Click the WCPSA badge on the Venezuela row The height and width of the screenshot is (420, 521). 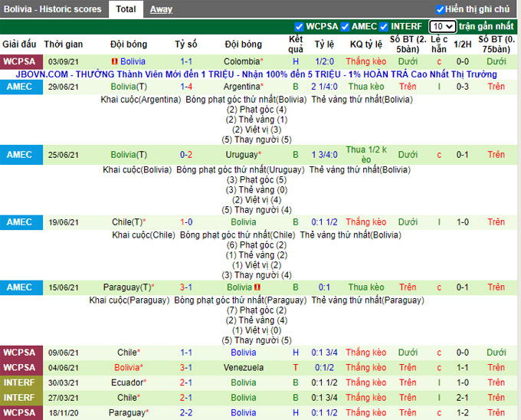coord(19,367)
